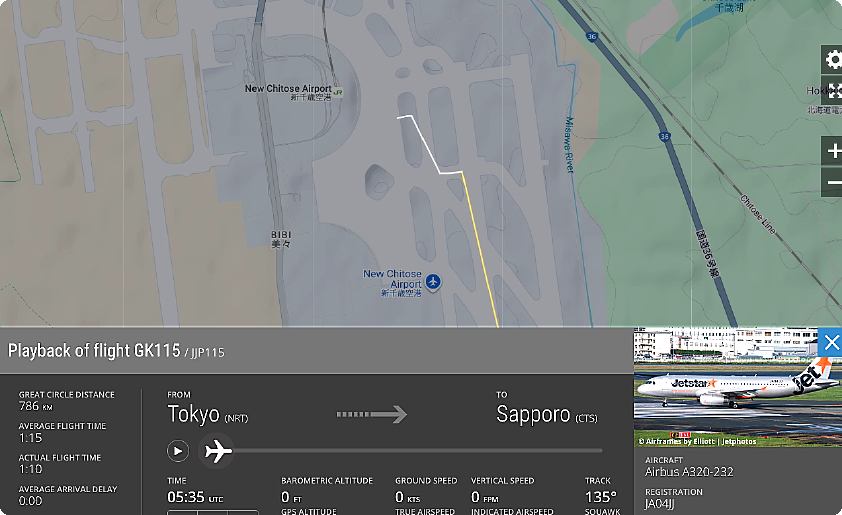Screen dimensions: 842x515
Task: Close the flight playback panel
Action: (x=830, y=342)
